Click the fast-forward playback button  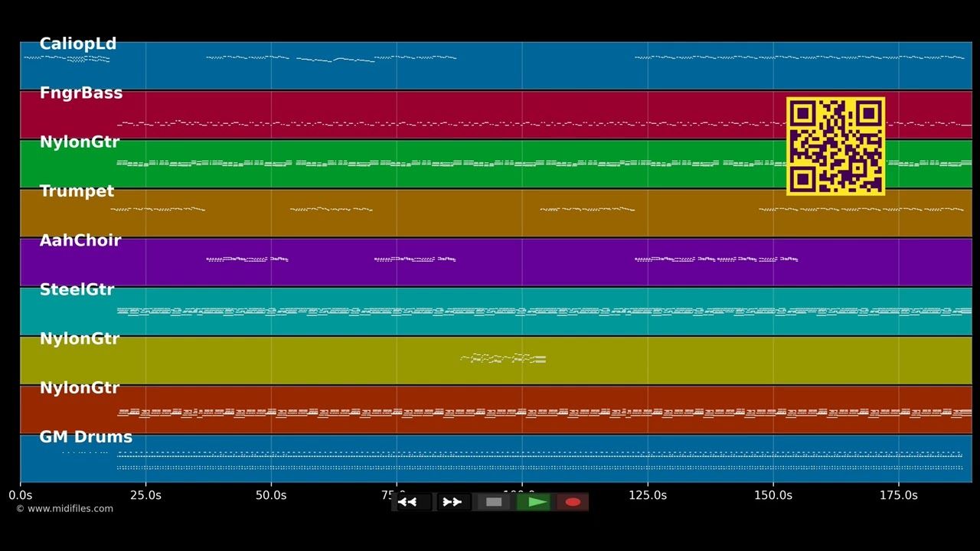[x=452, y=502]
